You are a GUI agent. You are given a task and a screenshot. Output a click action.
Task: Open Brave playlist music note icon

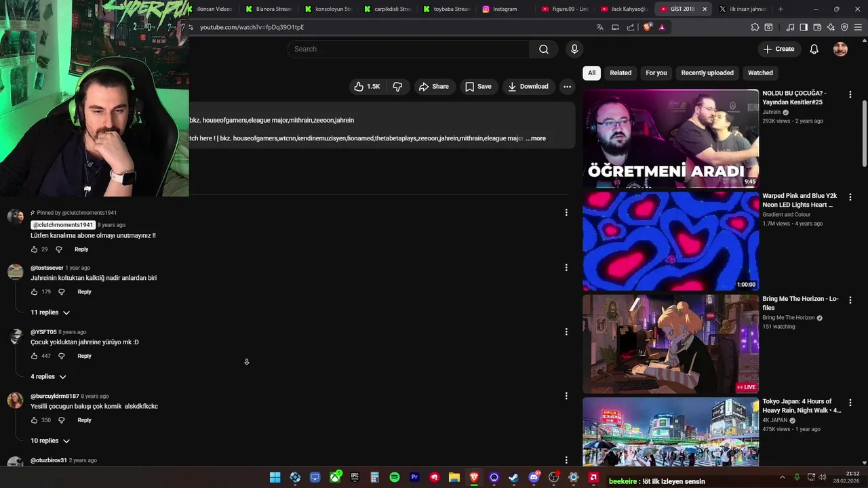coord(791,27)
